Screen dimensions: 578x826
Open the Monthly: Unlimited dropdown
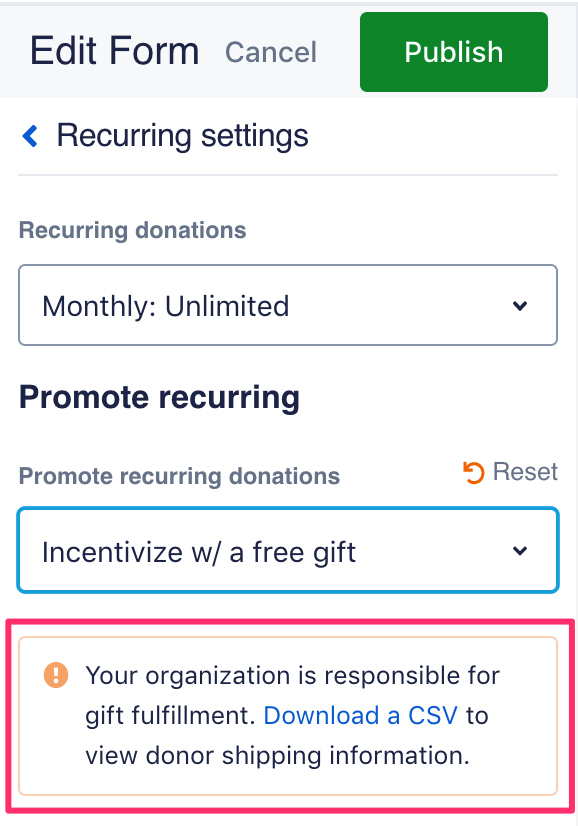(288, 305)
